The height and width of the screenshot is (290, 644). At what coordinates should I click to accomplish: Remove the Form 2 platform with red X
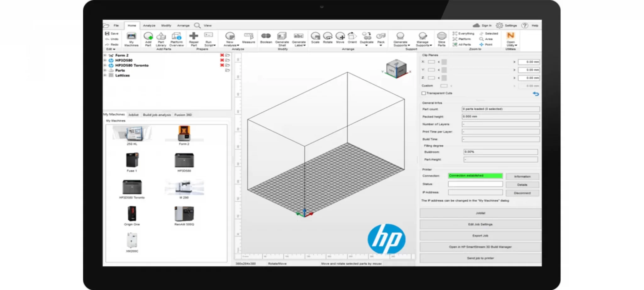(222, 55)
